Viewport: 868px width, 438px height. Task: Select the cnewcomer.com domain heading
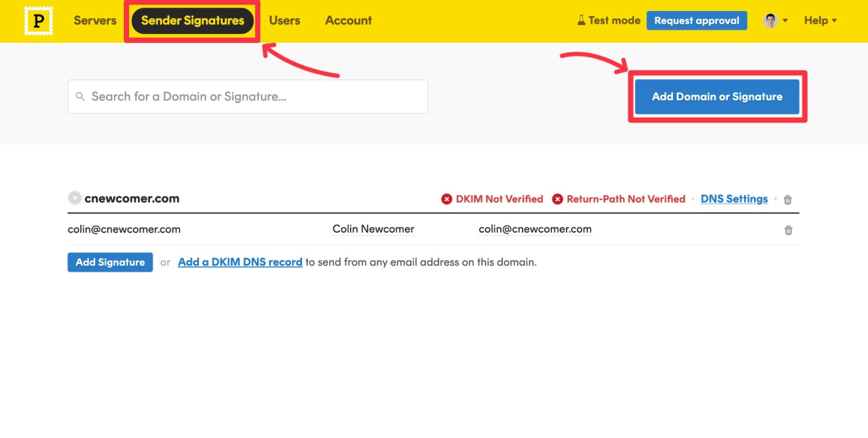tap(132, 198)
